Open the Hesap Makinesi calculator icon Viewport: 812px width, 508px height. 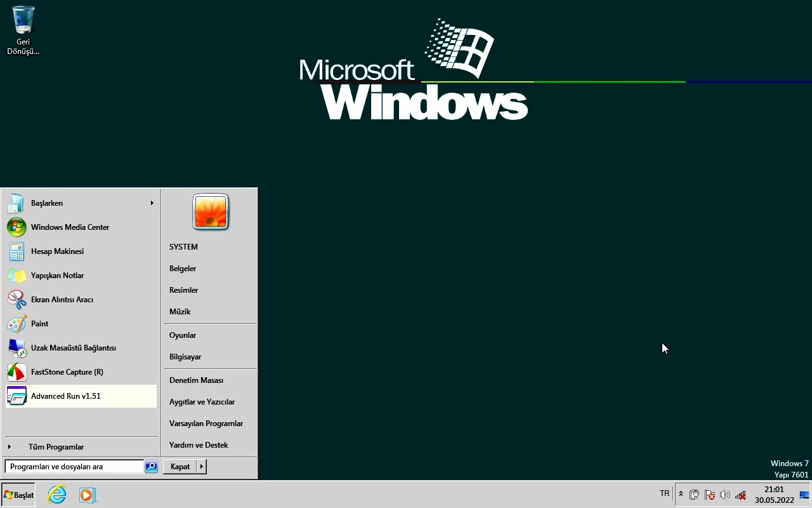[16, 251]
